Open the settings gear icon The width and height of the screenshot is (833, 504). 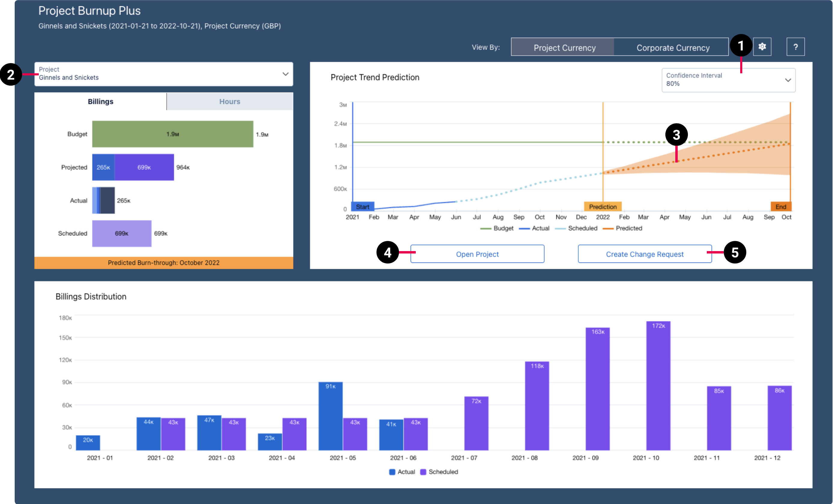[762, 46]
